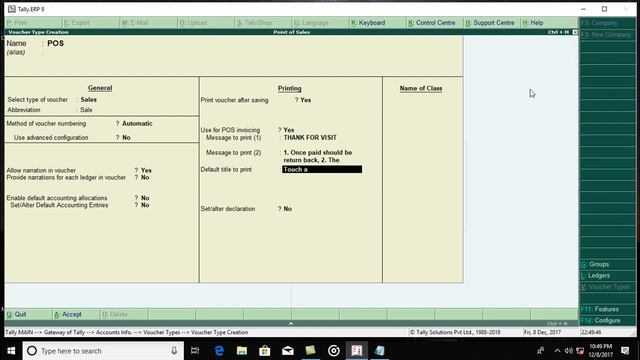
Task: Click the E-Mail option in top bar
Action: [x=135, y=23]
